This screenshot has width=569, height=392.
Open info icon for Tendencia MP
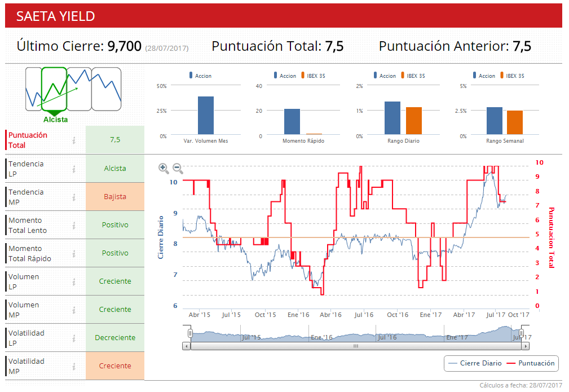(x=74, y=197)
